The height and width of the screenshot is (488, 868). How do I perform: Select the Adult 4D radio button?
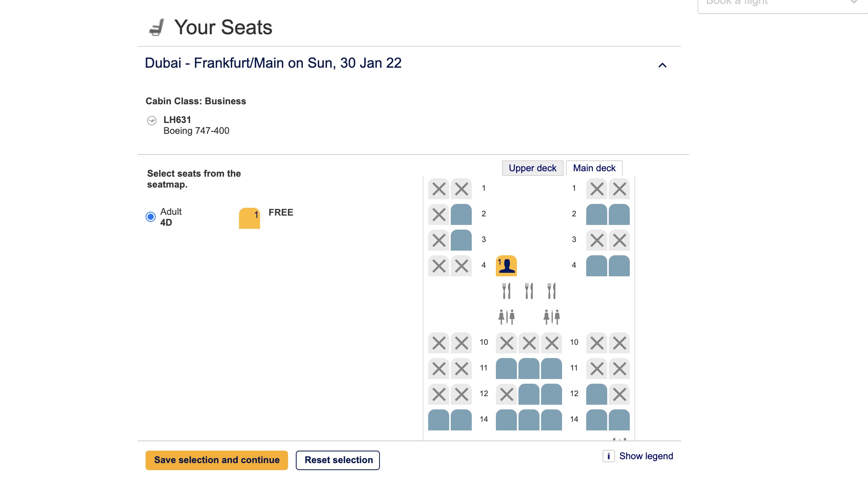pos(151,217)
